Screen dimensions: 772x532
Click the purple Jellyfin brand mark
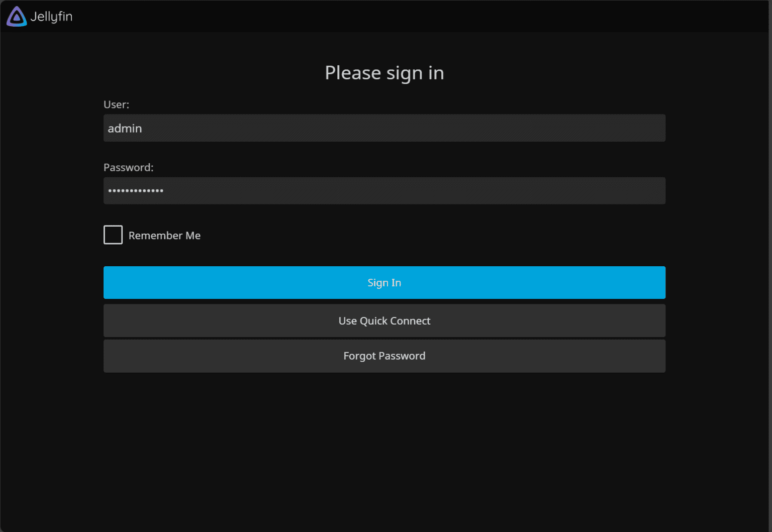tap(16, 17)
